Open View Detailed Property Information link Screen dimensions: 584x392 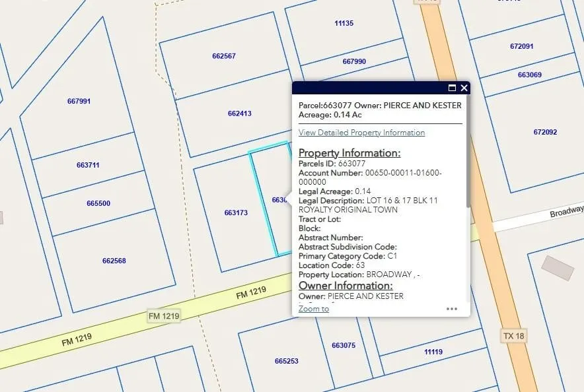pyautogui.click(x=361, y=133)
